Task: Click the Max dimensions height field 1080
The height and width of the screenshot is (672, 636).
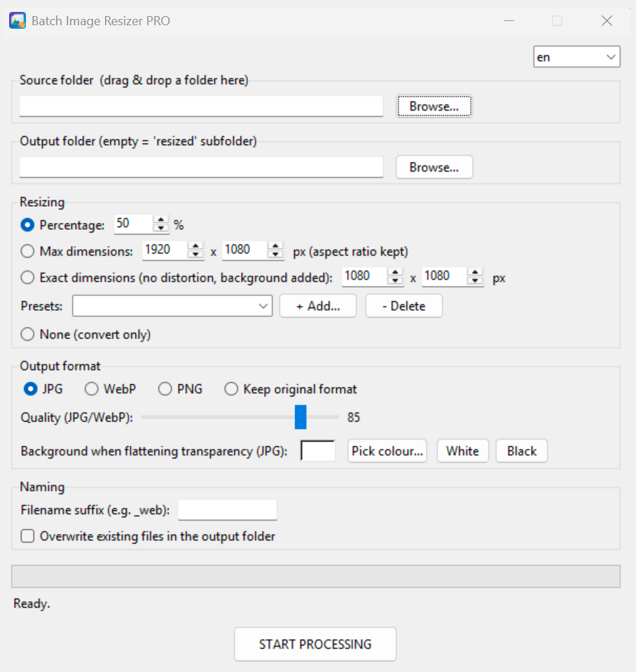Action: 244,250
